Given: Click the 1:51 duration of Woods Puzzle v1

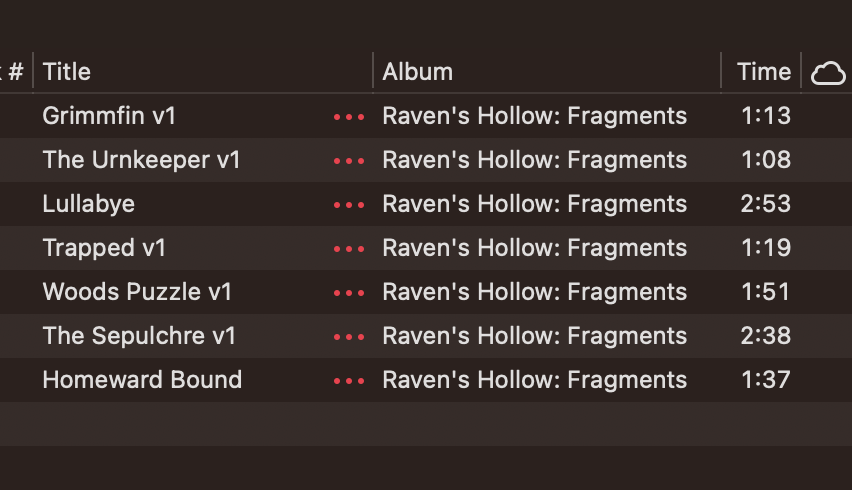Looking at the screenshot, I should coord(766,292).
